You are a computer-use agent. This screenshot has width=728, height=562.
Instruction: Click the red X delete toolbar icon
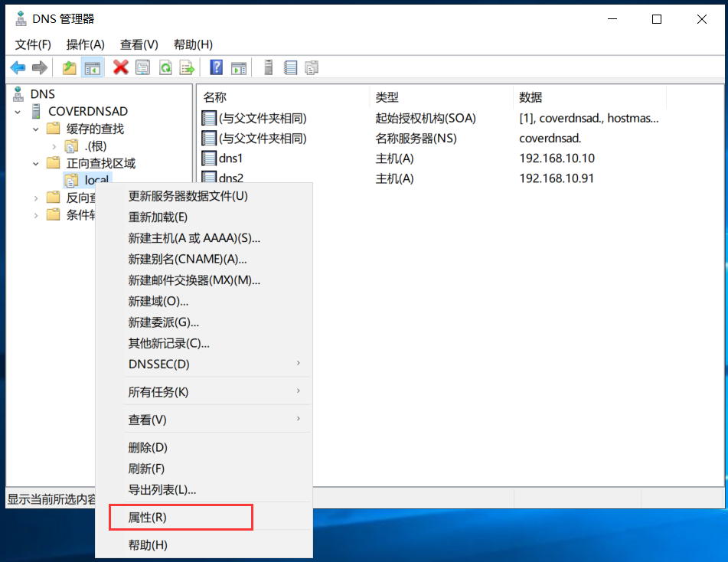point(120,68)
